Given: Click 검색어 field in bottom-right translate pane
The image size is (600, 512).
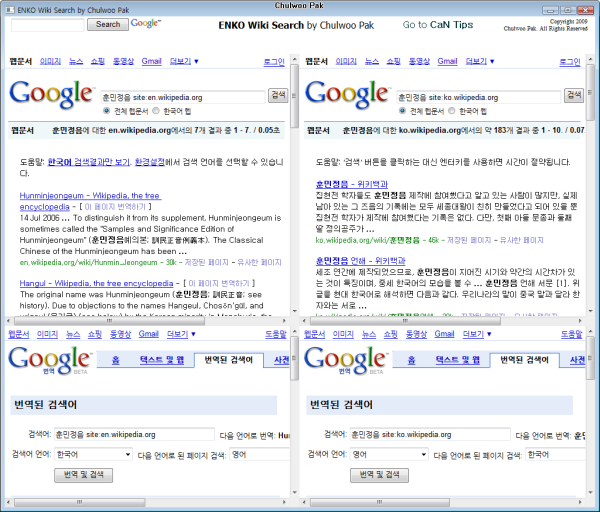Looking at the screenshot, I should 430,435.
